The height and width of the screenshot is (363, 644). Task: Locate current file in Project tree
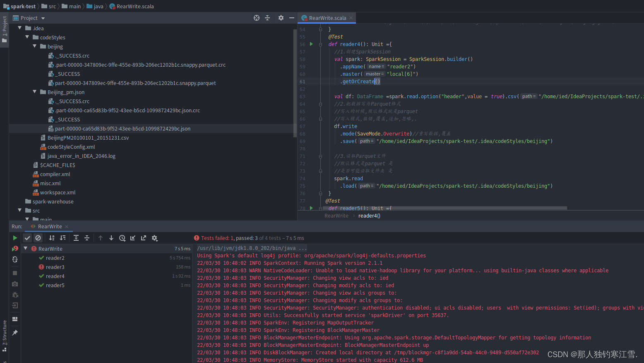click(257, 18)
